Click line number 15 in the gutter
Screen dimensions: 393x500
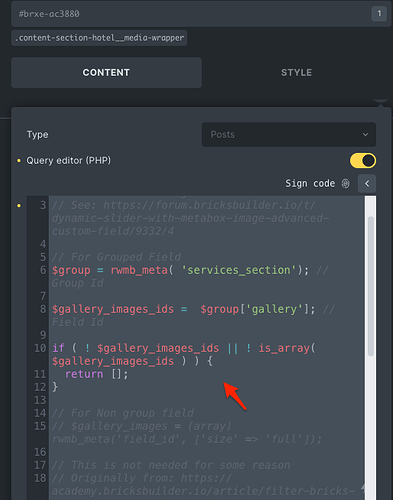(x=40, y=426)
